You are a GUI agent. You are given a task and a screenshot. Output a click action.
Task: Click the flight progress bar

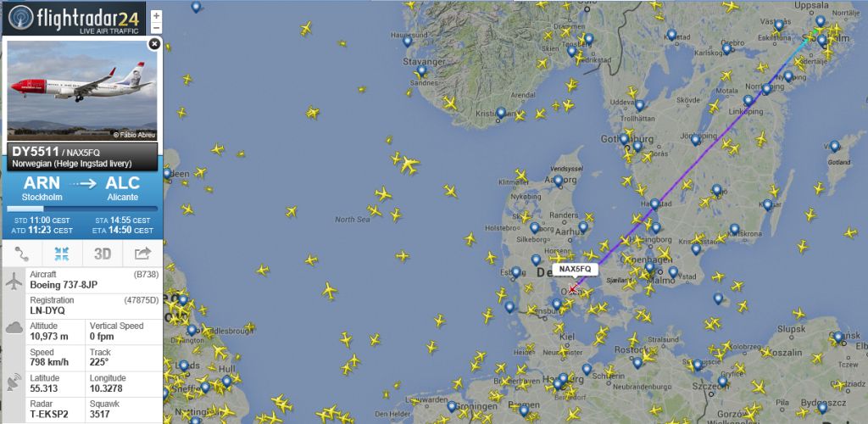click(82, 209)
